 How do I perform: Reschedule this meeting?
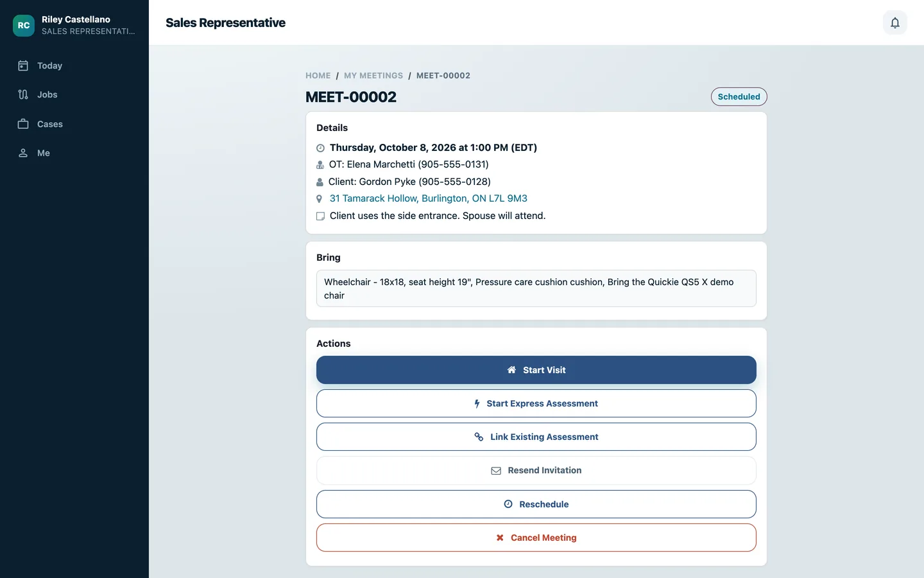(x=536, y=504)
